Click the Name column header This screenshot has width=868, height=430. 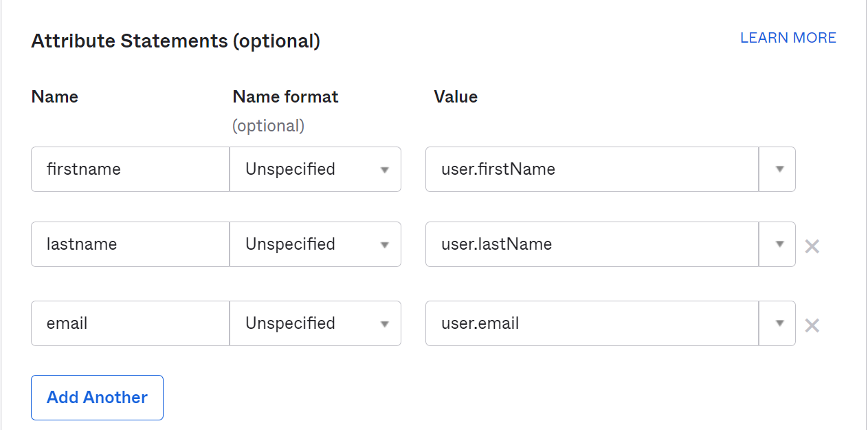[55, 97]
